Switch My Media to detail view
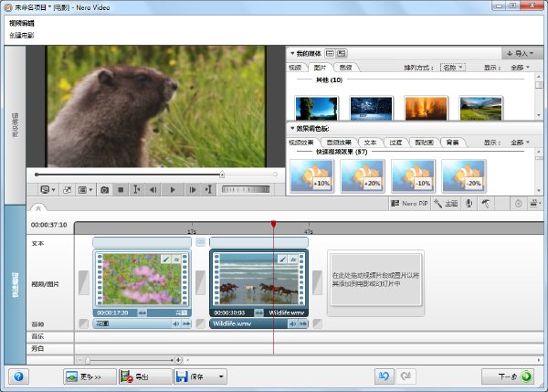548x392 pixels. point(342,53)
